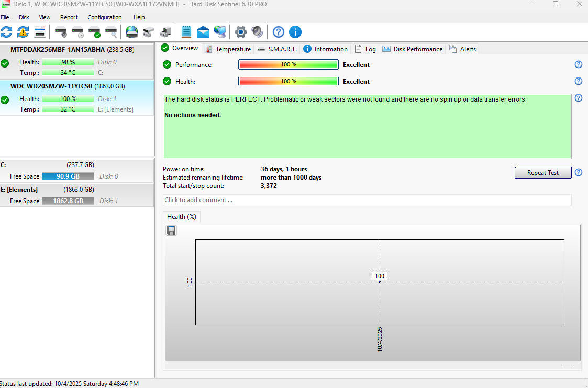Open the Report menu
Image resolution: width=588 pixels, height=388 pixels.
69,17
